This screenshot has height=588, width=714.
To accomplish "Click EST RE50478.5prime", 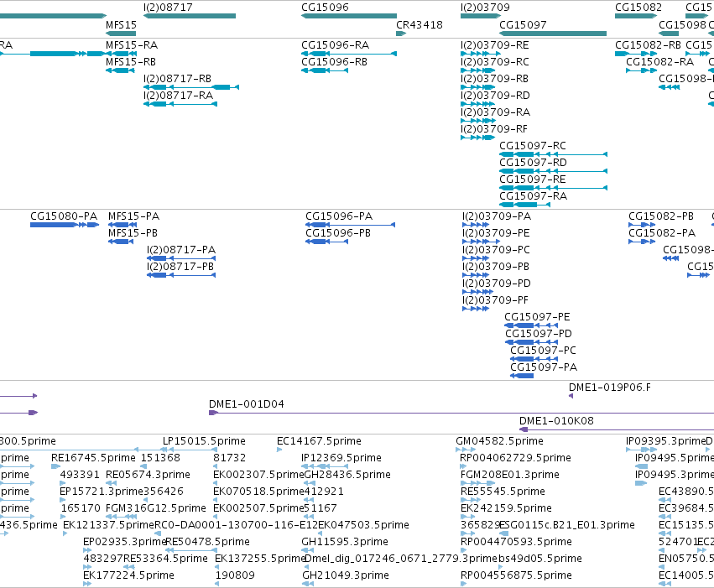I will pos(207,542).
